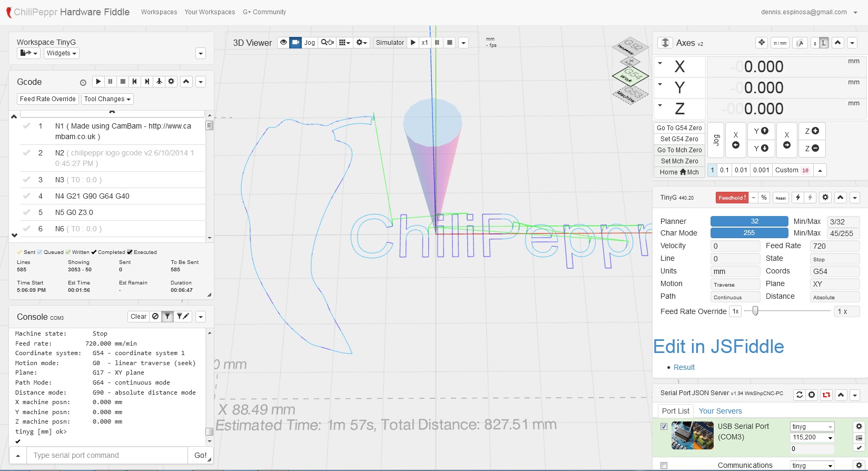
Task: Jog Y axis down
Action: [761, 149]
